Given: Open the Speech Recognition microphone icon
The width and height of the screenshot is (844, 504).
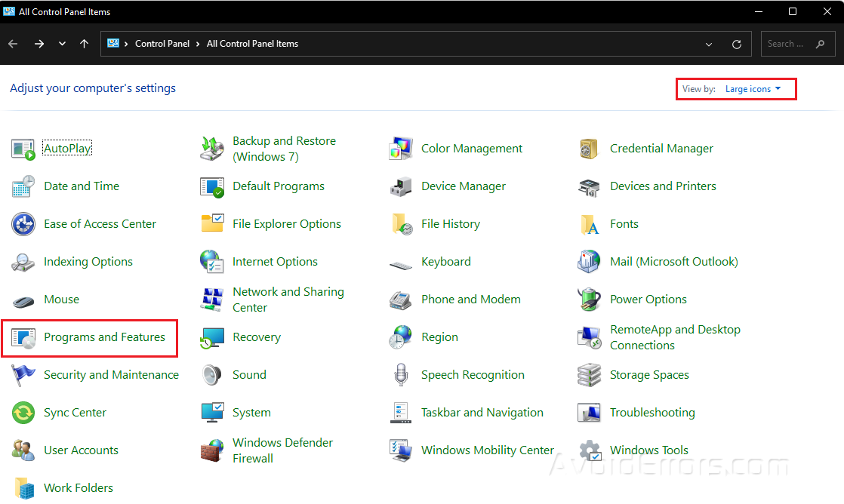Looking at the screenshot, I should click(400, 375).
